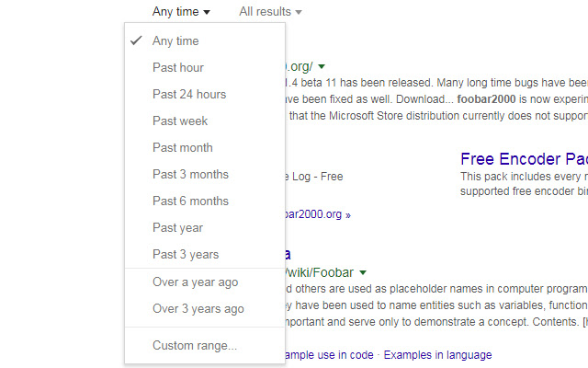Click the .org/ green URL text
Viewport: 588px width, 368px height.
click(x=299, y=66)
